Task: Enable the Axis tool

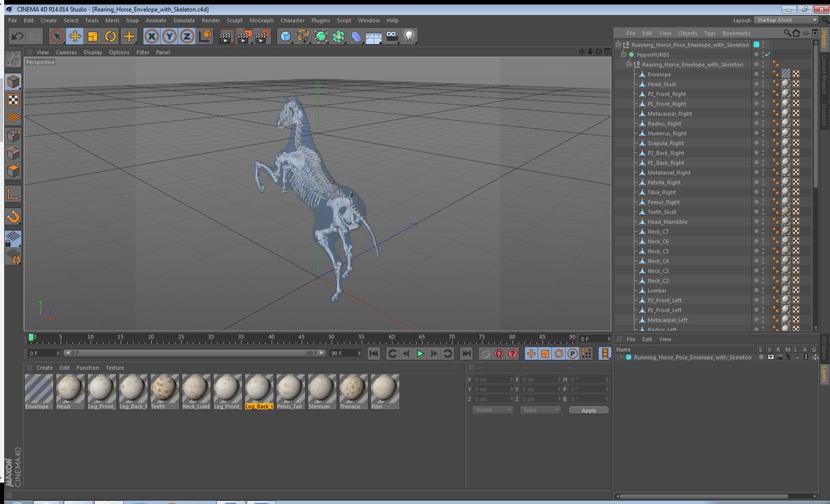Action: pyautogui.click(x=13, y=194)
